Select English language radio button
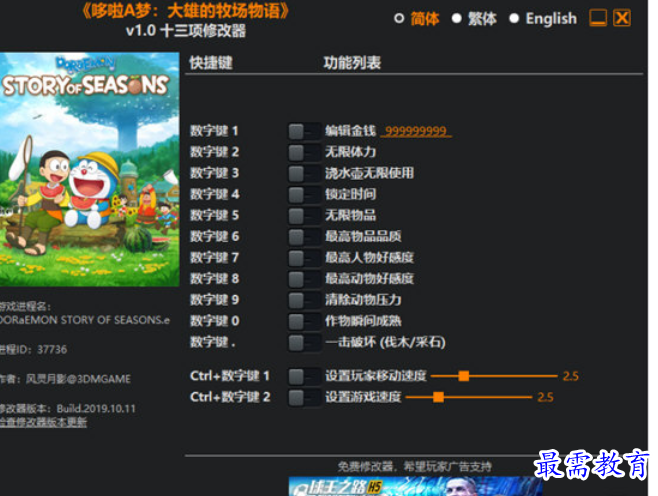658x496 pixels. [514, 18]
